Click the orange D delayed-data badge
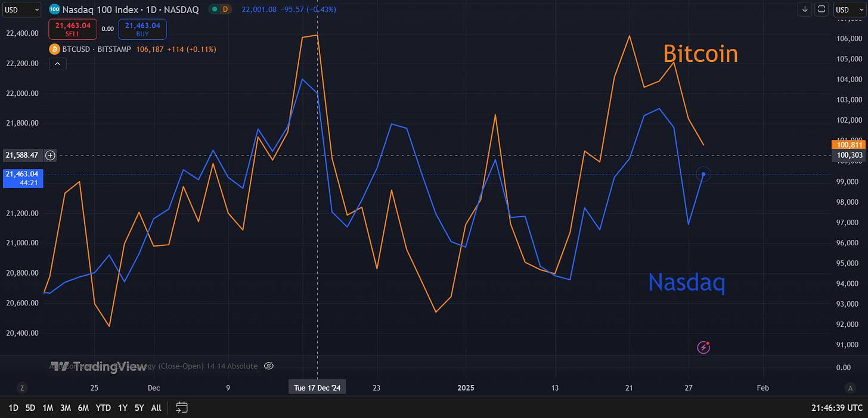The image size is (868, 418). click(225, 9)
